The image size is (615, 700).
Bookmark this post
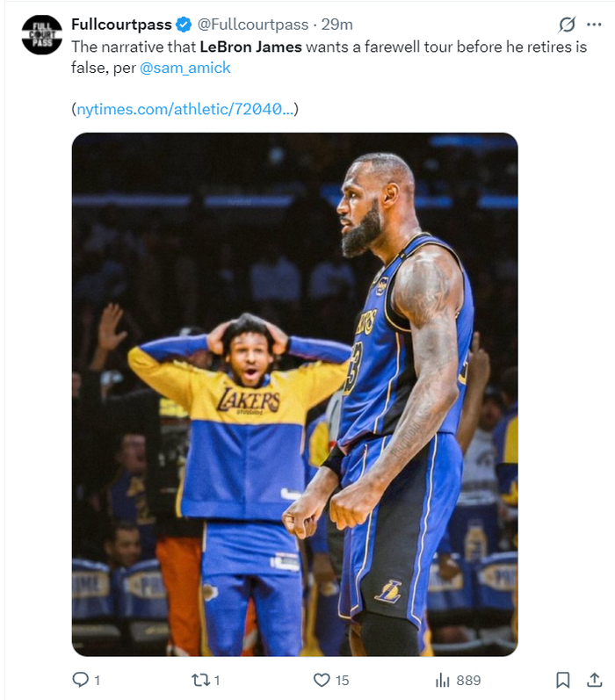563,680
